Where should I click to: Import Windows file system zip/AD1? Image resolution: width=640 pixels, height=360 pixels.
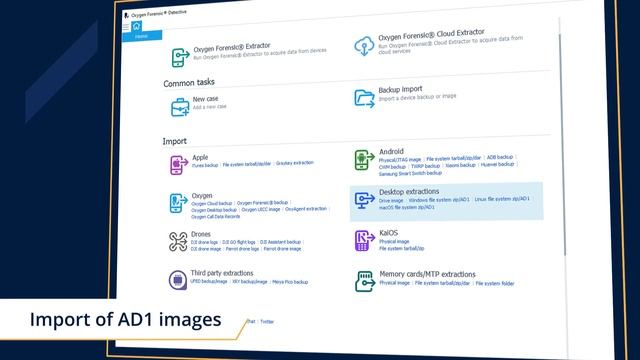(x=439, y=200)
